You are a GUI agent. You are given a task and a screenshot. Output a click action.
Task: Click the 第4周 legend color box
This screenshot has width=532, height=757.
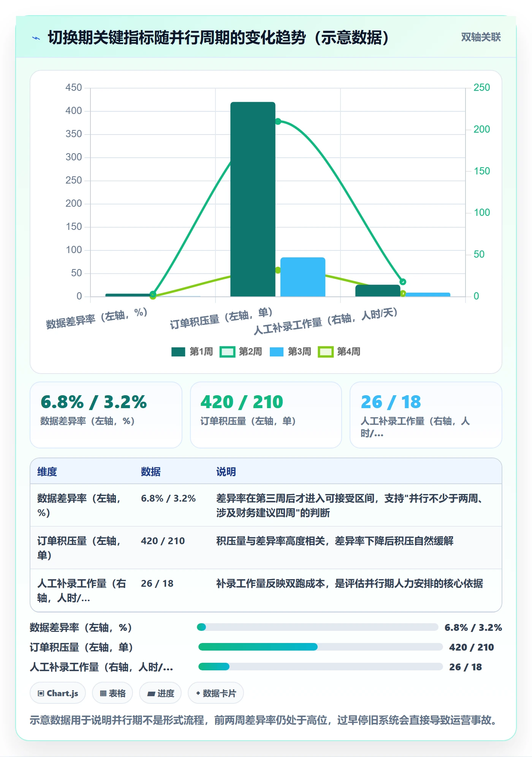click(x=326, y=352)
